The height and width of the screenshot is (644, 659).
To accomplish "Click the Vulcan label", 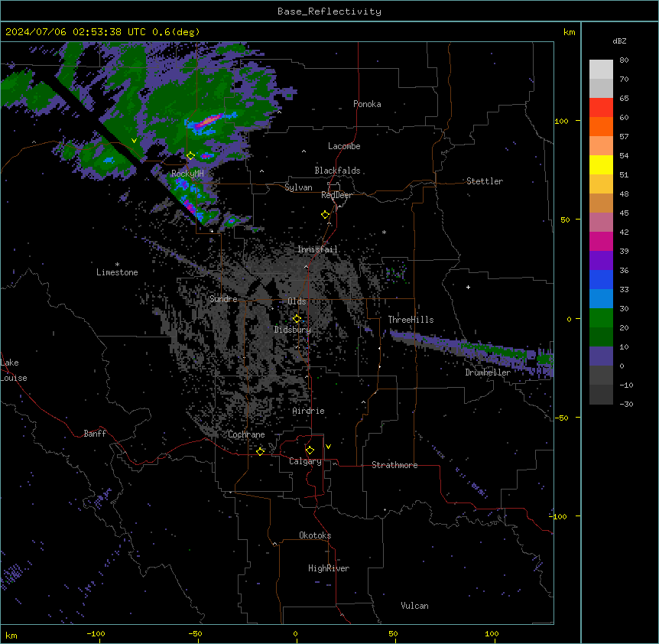I will tap(414, 606).
